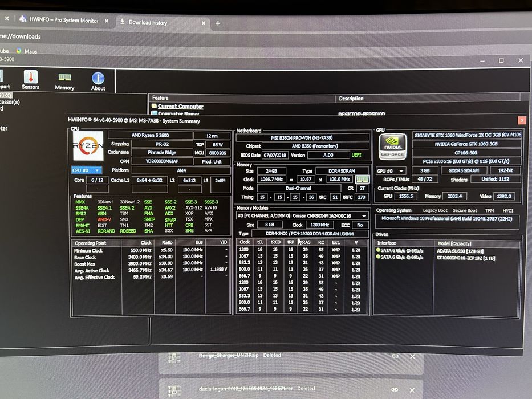Click the NVIDIA GeForce logo image
532x399 pixels.
(x=392, y=146)
